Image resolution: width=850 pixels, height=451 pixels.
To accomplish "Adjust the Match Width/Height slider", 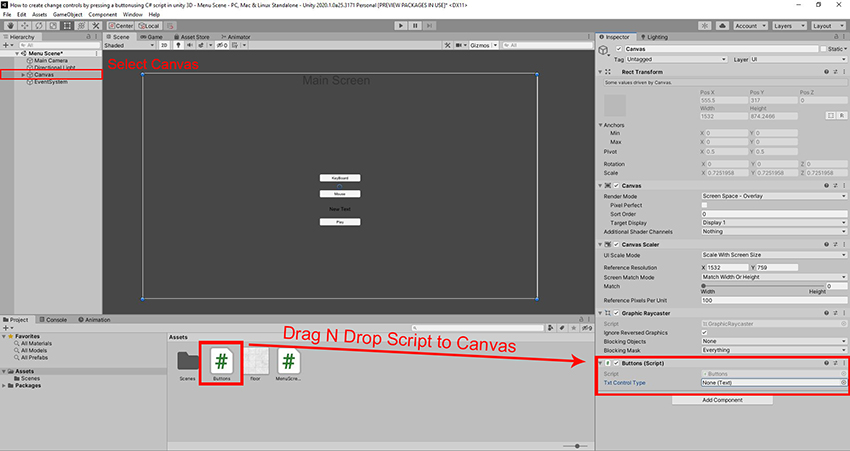I will [x=762, y=286].
